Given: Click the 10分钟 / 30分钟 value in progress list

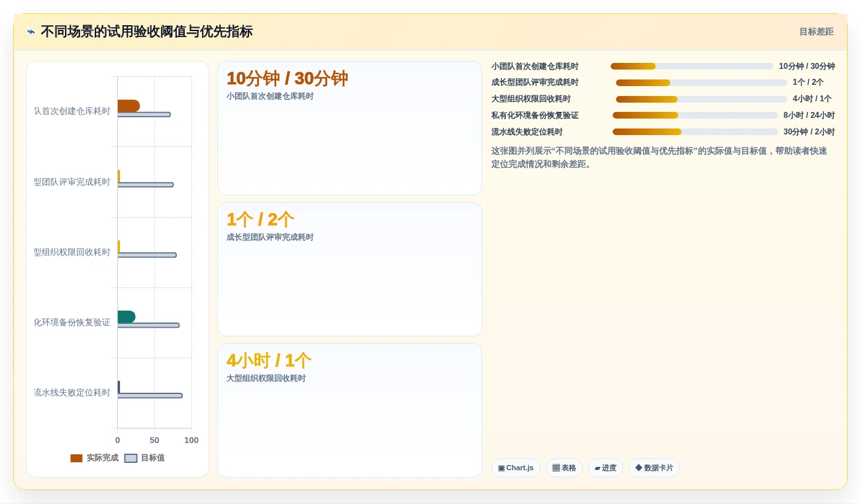Looking at the screenshot, I should [x=807, y=66].
